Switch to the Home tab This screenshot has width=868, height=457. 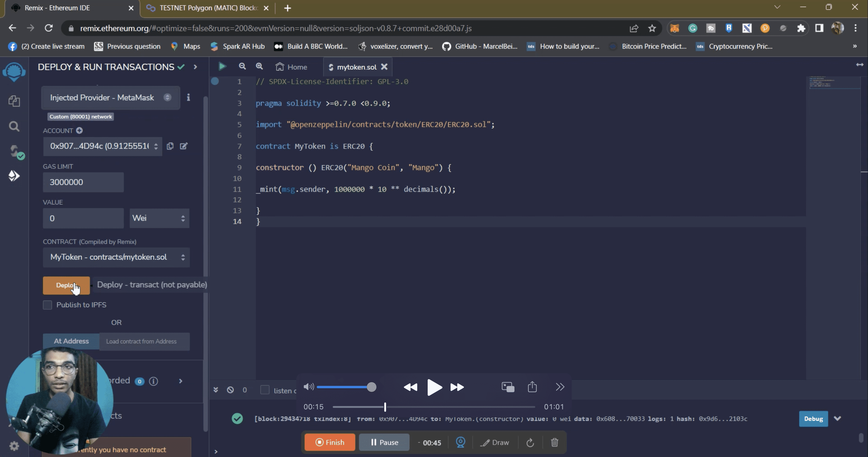click(292, 67)
